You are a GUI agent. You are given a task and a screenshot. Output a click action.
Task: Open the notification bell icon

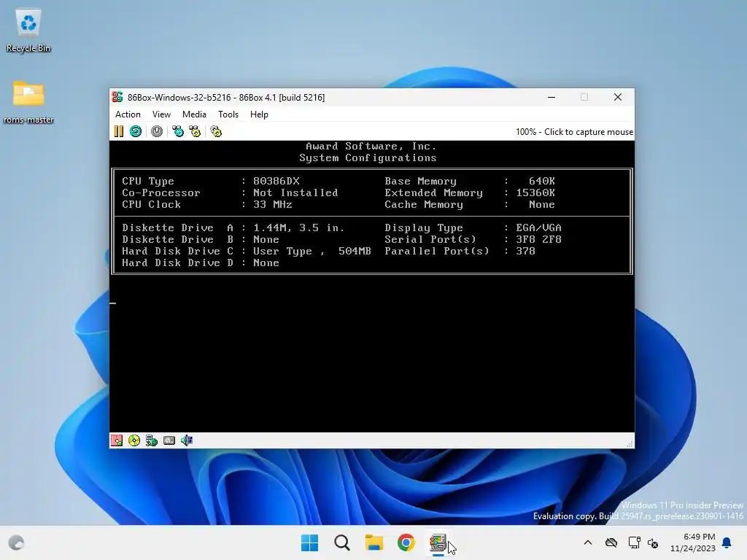(x=727, y=542)
